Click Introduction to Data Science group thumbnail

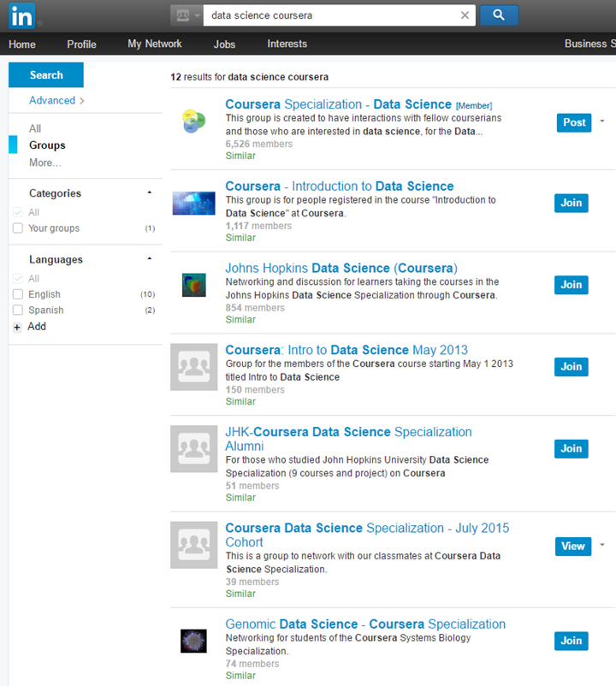pyautogui.click(x=194, y=203)
